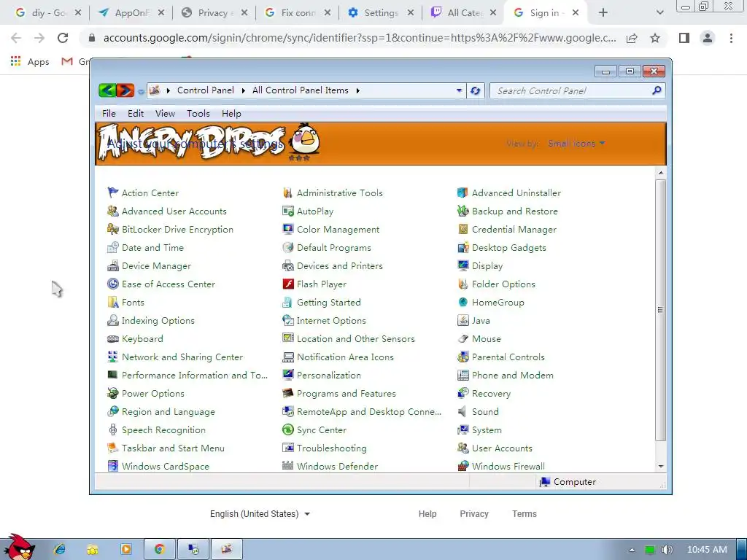Click the Chrome address bar URL
Image resolution: width=747 pixels, height=560 pixels.
(x=360, y=38)
